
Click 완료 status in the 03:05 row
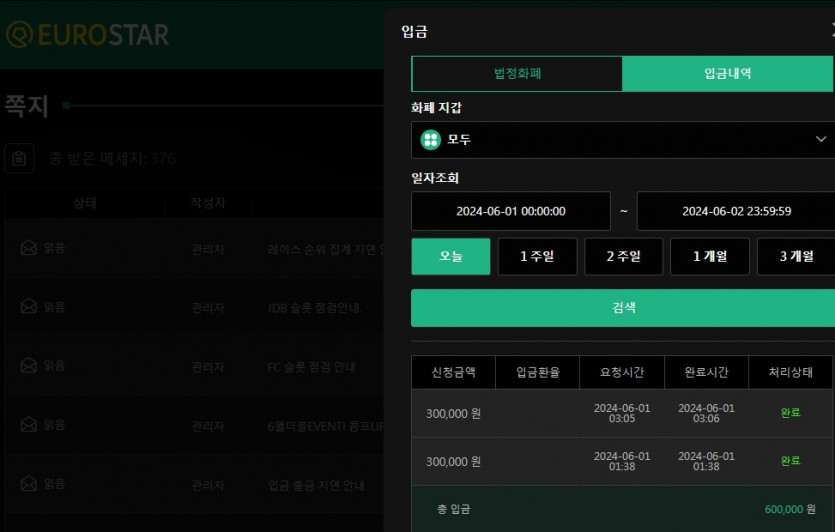[x=790, y=413]
